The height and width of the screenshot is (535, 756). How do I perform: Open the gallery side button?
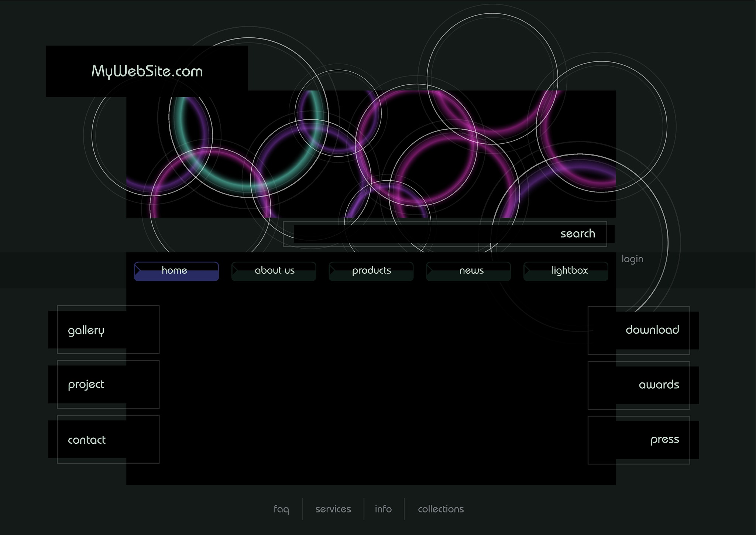point(108,330)
